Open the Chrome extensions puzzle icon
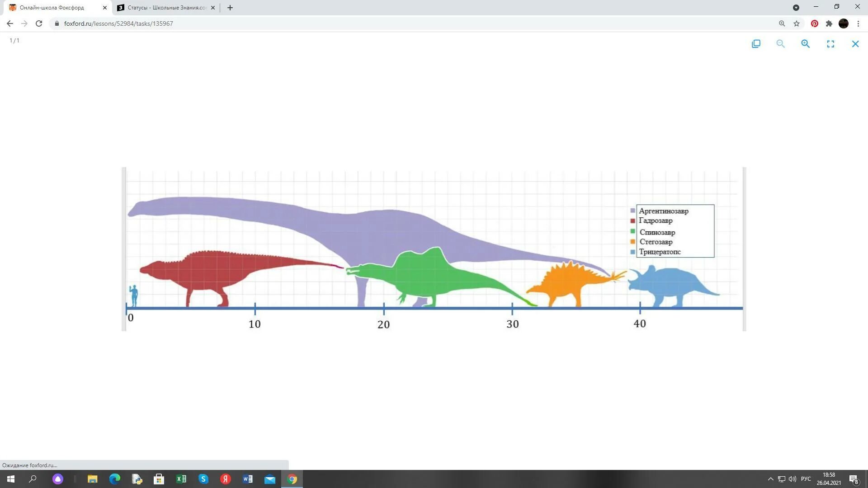This screenshot has height=488, width=868. point(829,23)
